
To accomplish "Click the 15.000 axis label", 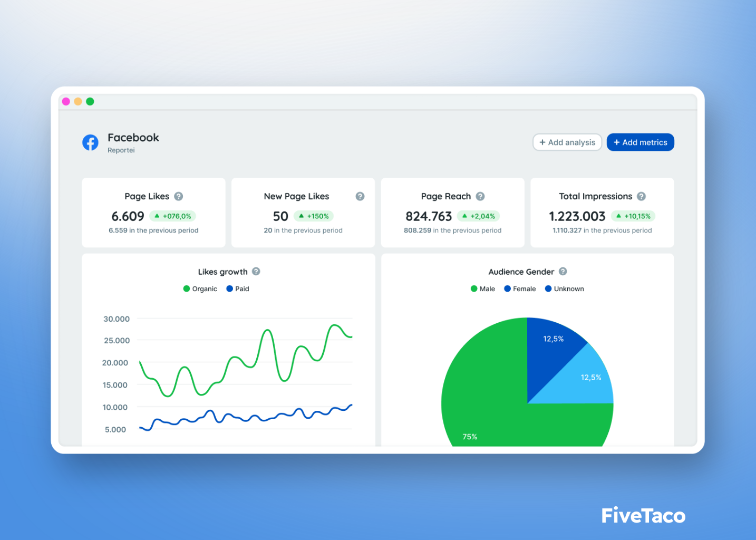I will point(115,385).
